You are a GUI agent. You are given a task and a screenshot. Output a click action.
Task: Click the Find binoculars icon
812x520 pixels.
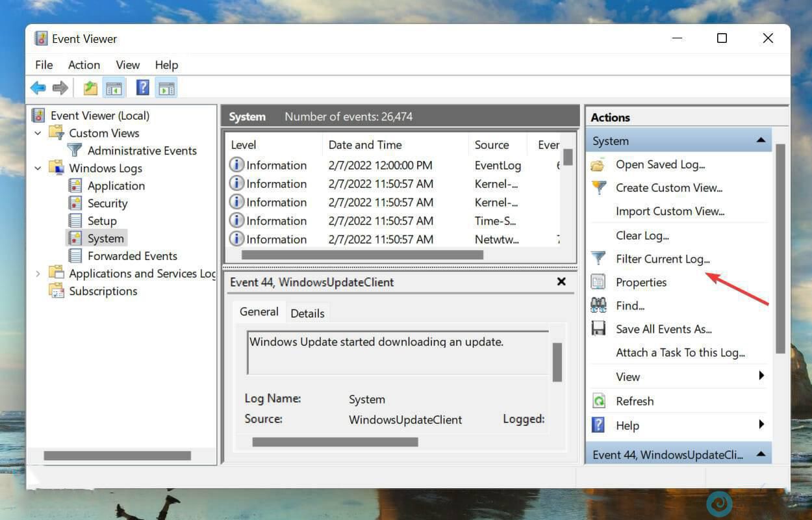pyautogui.click(x=598, y=305)
